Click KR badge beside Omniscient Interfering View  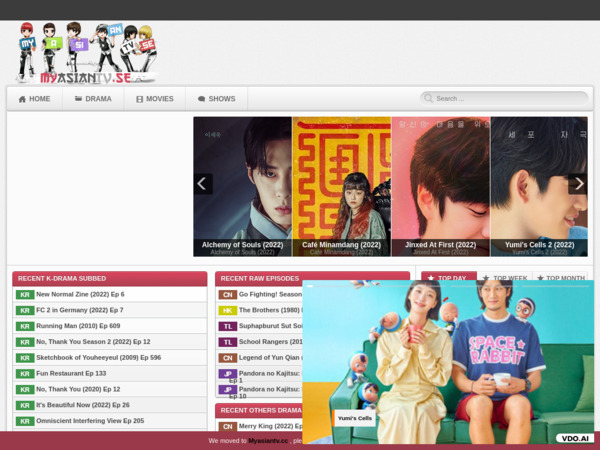[x=25, y=421]
